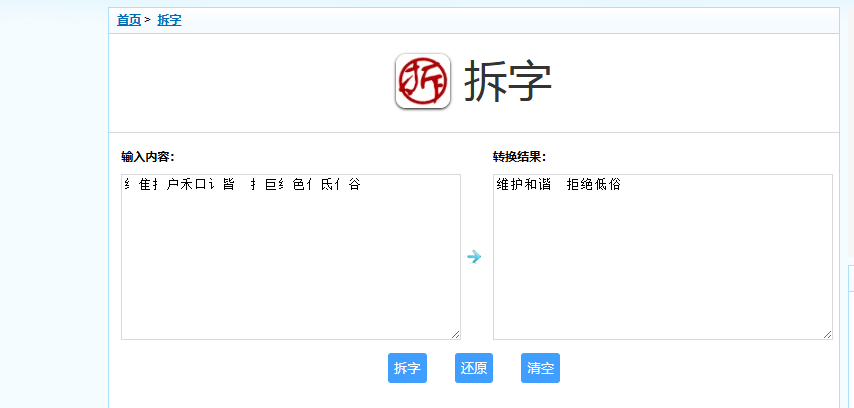
Task: Click the input box resize handle
Action: point(455,334)
